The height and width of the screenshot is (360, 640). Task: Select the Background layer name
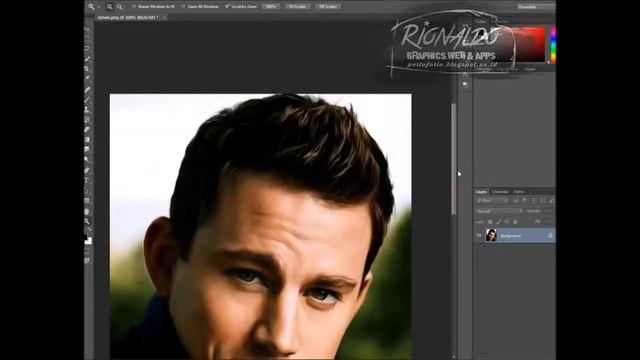click(x=511, y=236)
